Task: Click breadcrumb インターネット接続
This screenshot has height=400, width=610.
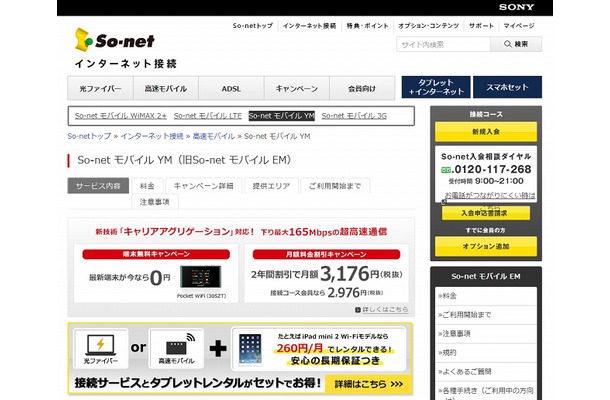Action: coord(152,136)
